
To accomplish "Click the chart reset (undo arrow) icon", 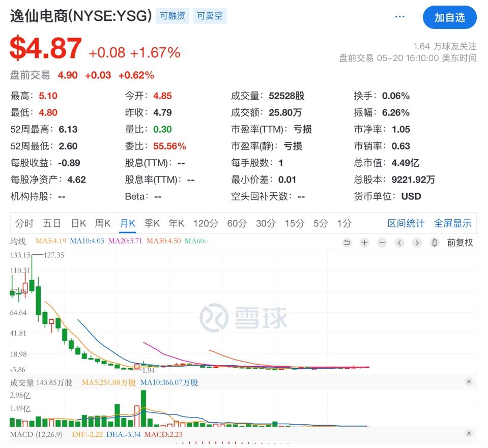I will 347,243.
